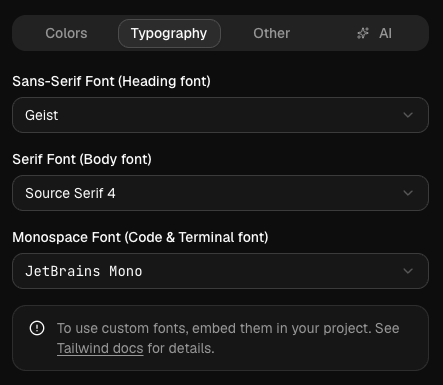Click the Monospace Font (Code & Terminal font) label
This screenshot has width=443, height=385.
140,237
